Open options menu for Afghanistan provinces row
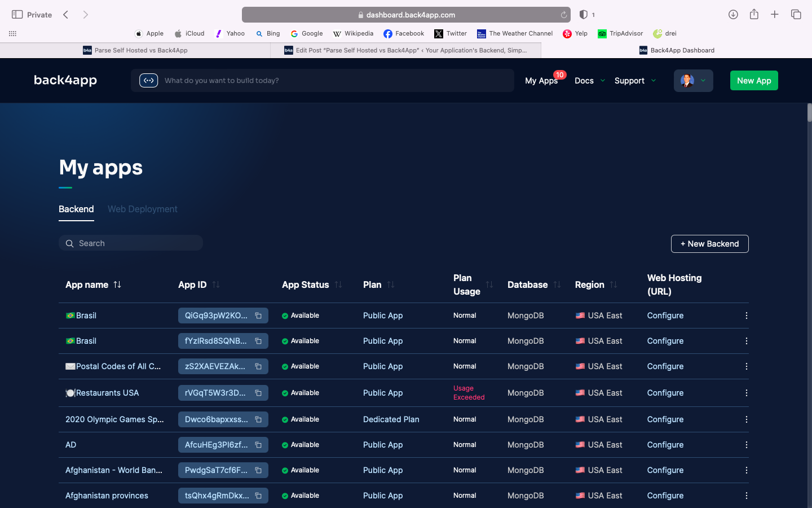This screenshot has width=812, height=508. 746,496
